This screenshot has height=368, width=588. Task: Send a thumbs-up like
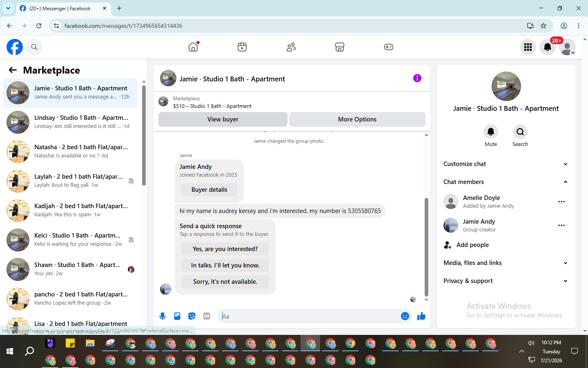coord(421,316)
